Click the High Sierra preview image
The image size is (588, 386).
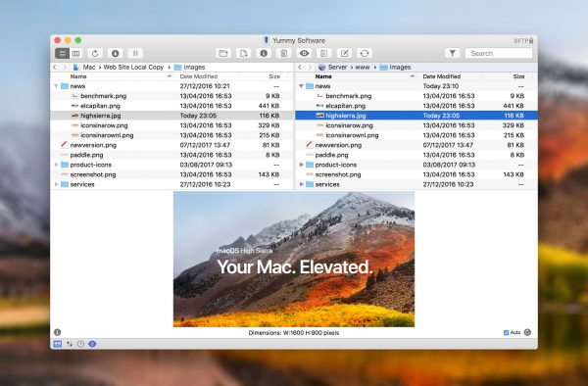(x=294, y=259)
